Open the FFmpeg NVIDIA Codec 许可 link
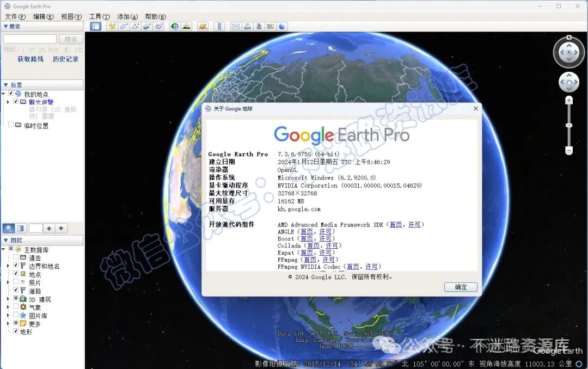Image resolution: width=588 pixels, height=369 pixels. 372,267
